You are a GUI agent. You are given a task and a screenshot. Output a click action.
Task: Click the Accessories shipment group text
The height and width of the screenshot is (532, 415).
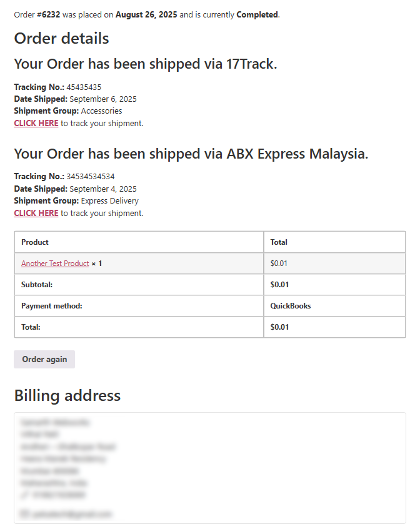pyautogui.click(x=101, y=111)
